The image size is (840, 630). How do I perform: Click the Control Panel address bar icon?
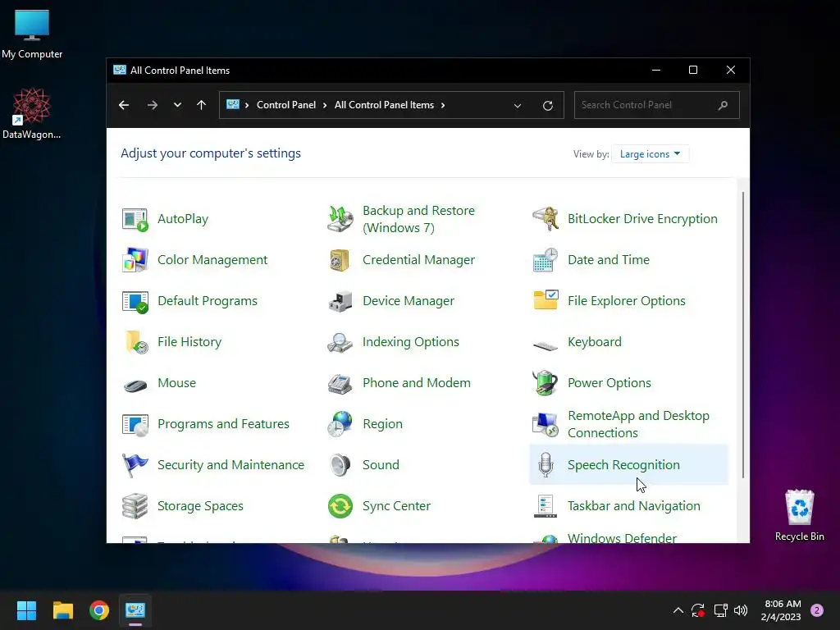tap(233, 104)
